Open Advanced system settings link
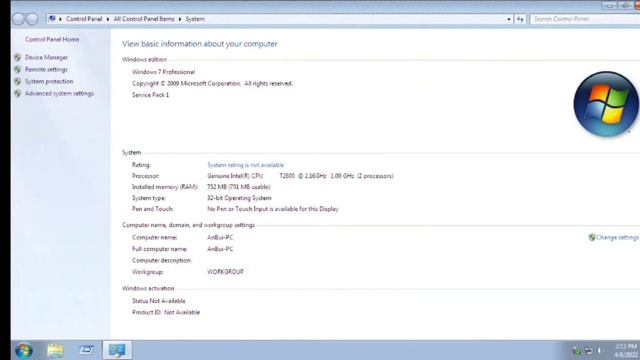This screenshot has width=640, height=360. (59, 93)
